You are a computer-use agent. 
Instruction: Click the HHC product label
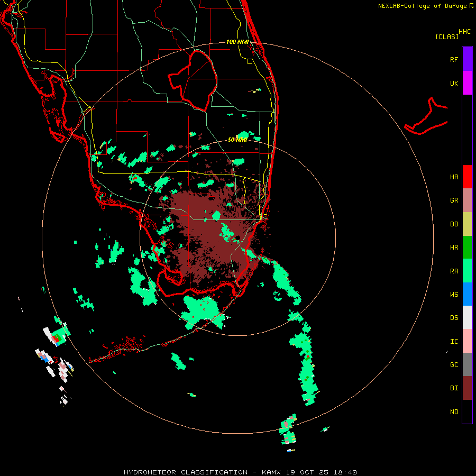pyautogui.click(x=464, y=32)
